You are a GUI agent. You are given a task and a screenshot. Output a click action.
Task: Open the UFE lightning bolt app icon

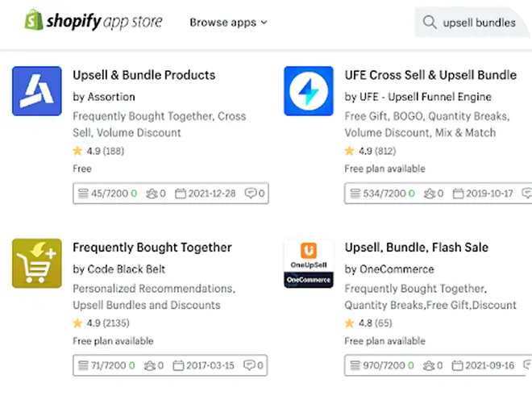coord(309,91)
